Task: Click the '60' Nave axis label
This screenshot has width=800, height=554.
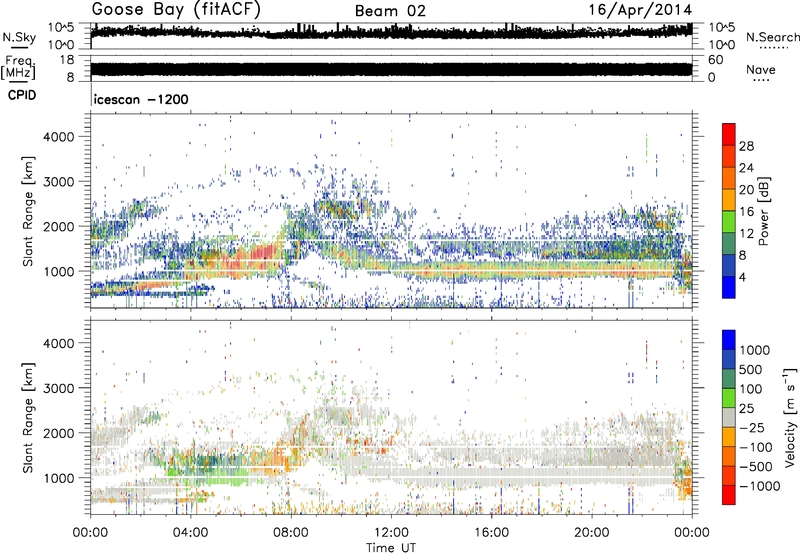Action: click(x=715, y=60)
